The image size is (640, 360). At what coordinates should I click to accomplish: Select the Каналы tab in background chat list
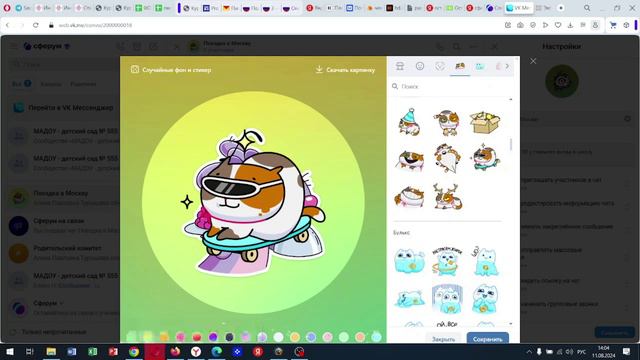click(51, 84)
